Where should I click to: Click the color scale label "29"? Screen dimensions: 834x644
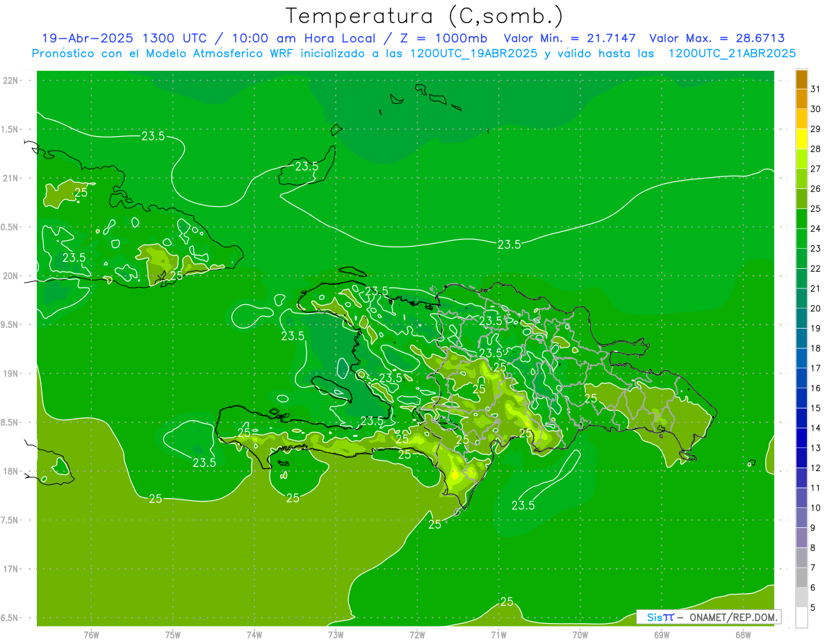tap(816, 129)
